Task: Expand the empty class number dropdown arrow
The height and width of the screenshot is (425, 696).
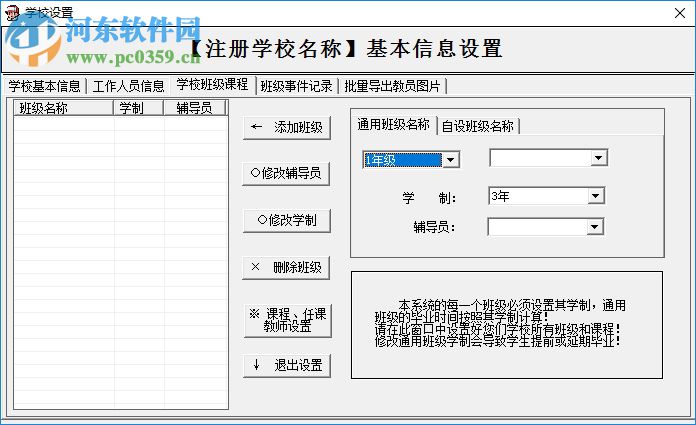Action: 598,158
